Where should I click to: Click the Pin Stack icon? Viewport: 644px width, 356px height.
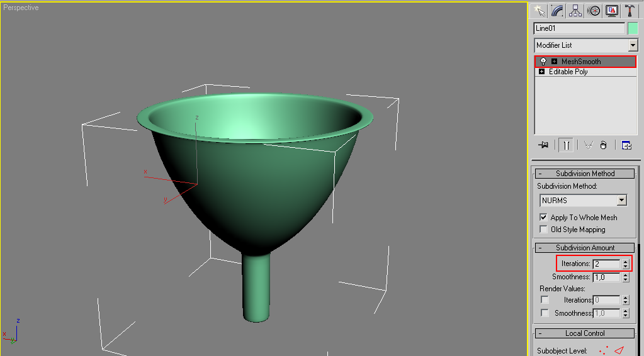543,145
